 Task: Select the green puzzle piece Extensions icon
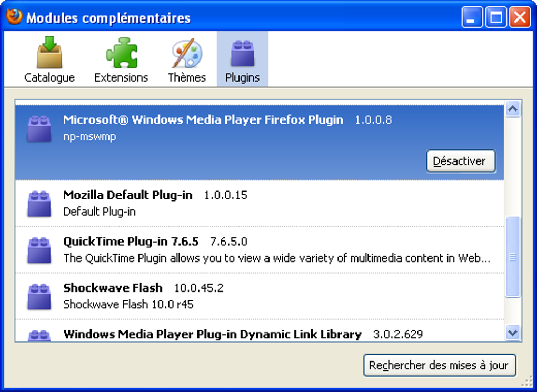click(x=122, y=53)
